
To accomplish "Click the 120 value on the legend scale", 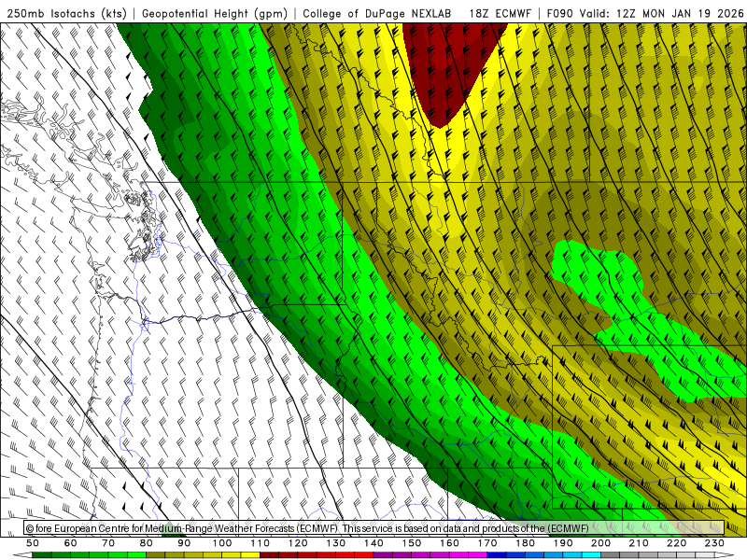I will tap(298, 543).
